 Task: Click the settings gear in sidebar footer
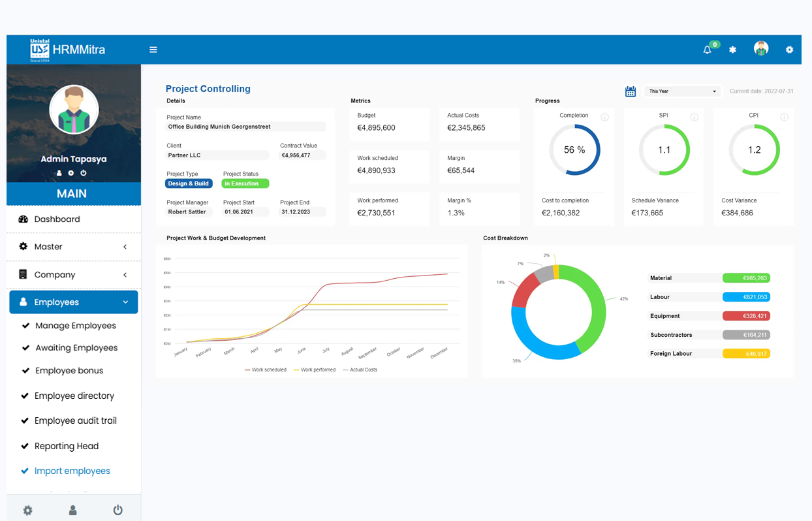[27, 511]
